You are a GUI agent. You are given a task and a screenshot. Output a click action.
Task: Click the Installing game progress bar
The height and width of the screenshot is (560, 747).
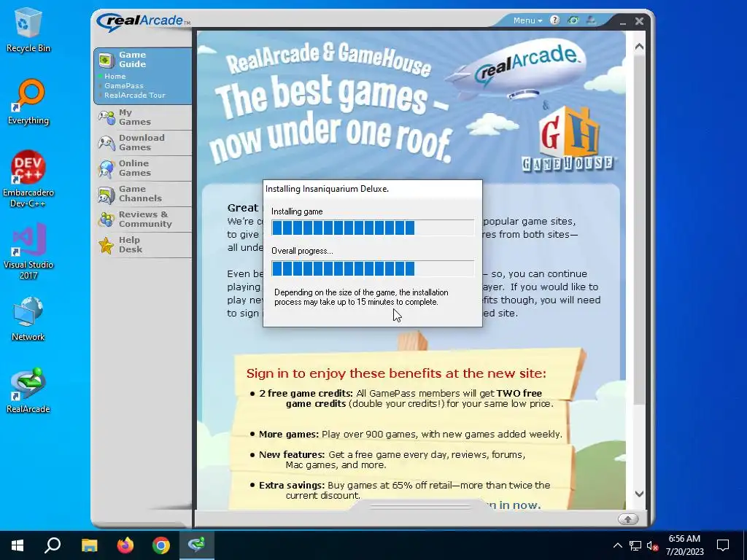click(373, 227)
